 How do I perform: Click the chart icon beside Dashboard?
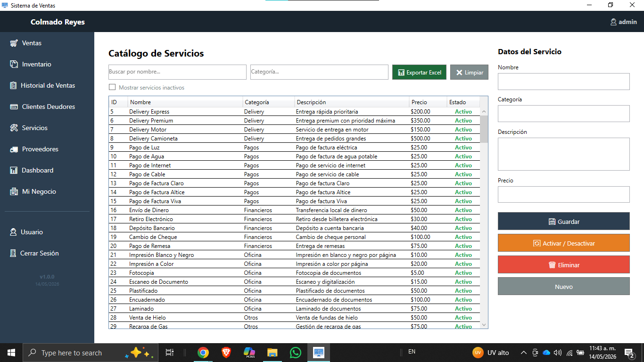[x=14, y=170]
